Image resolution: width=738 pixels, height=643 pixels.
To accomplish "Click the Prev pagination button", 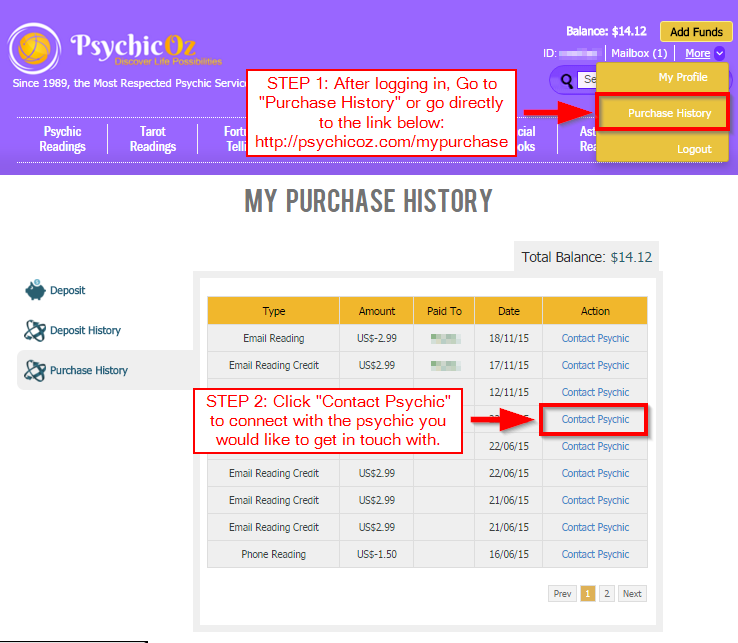I will [x=562, y=594].
